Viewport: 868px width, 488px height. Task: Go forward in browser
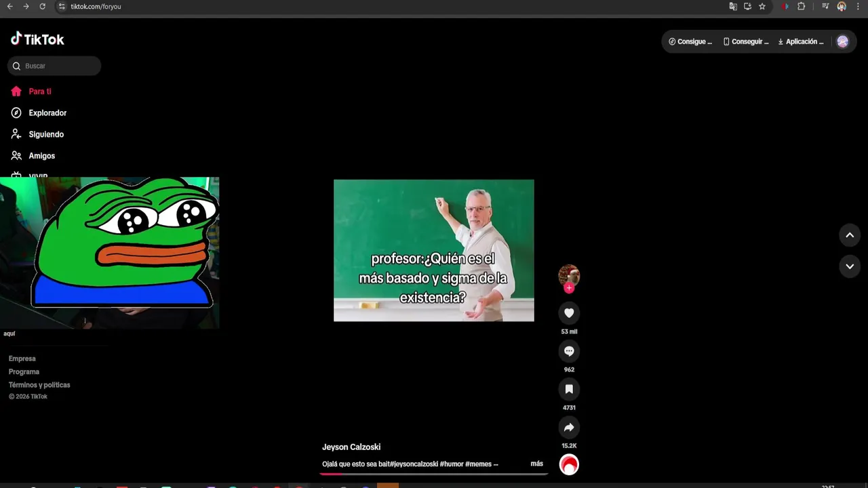[x=26, y=6]
